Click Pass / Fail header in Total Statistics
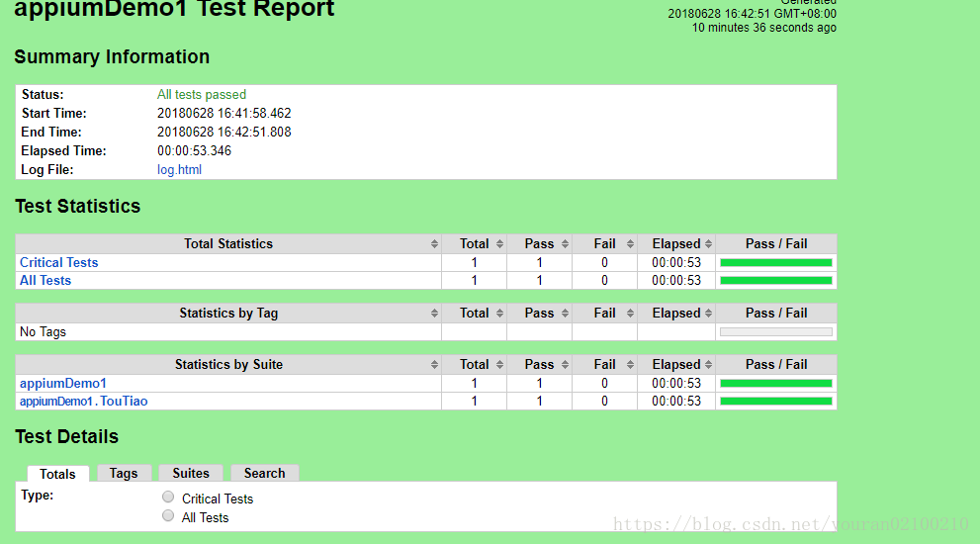The width and height of the screenshot is (980, 544). [776, 244]
